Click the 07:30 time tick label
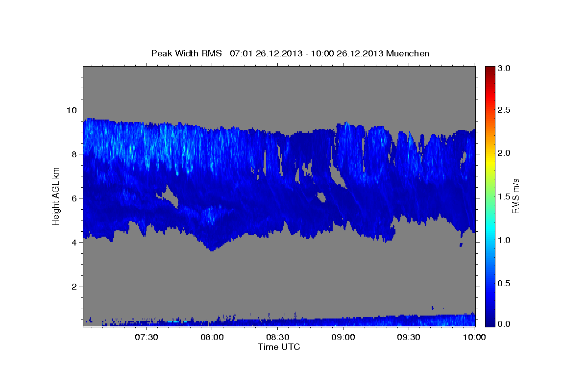 pos(146,338)
